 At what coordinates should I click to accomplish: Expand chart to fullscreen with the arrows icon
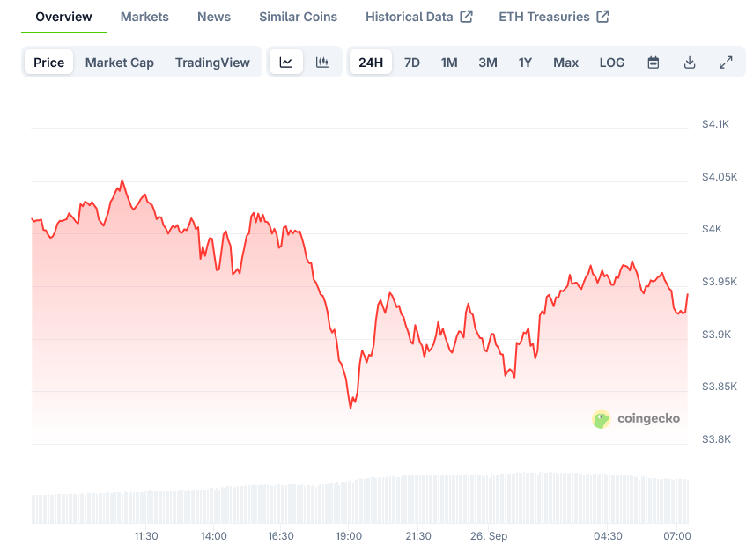coord(726,63)
